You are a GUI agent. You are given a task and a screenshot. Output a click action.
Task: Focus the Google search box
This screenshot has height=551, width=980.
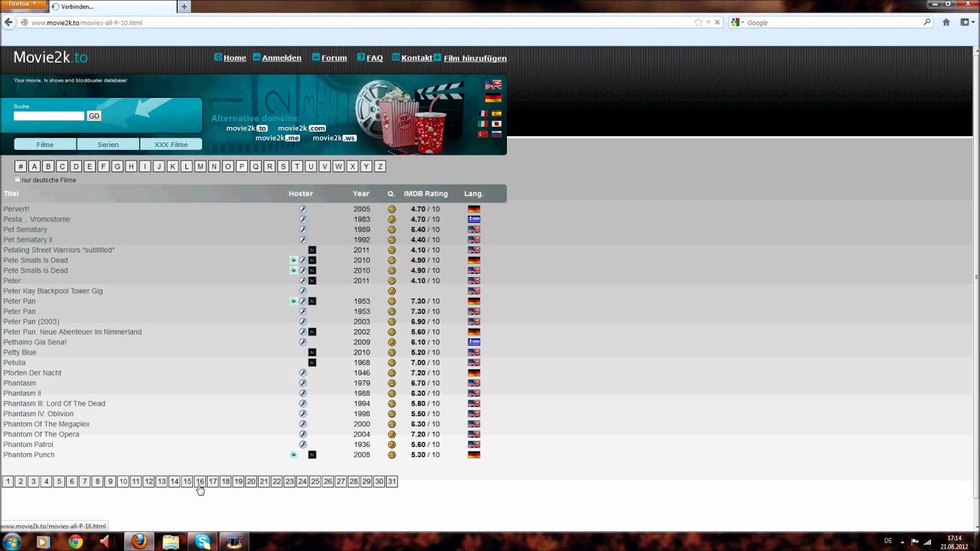[x=834, y=23]
